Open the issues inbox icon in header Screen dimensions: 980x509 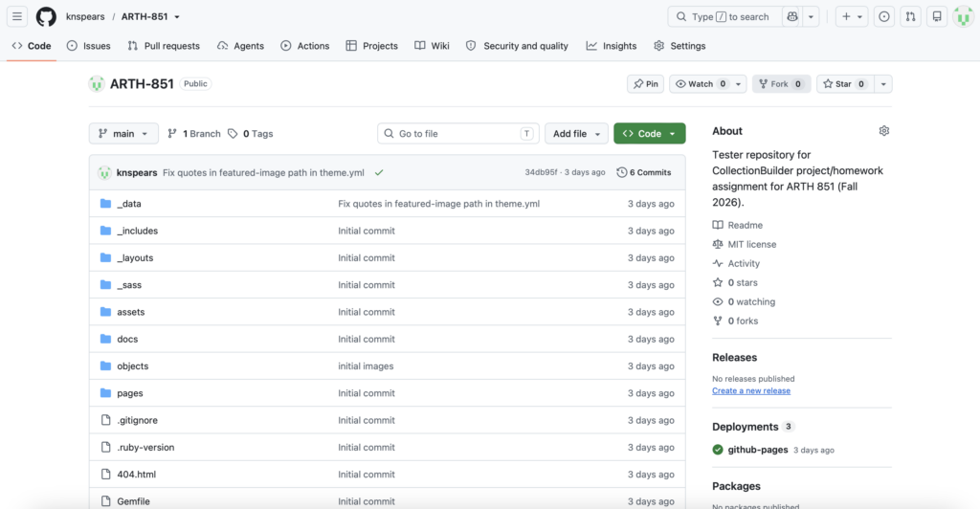[883, 17]
